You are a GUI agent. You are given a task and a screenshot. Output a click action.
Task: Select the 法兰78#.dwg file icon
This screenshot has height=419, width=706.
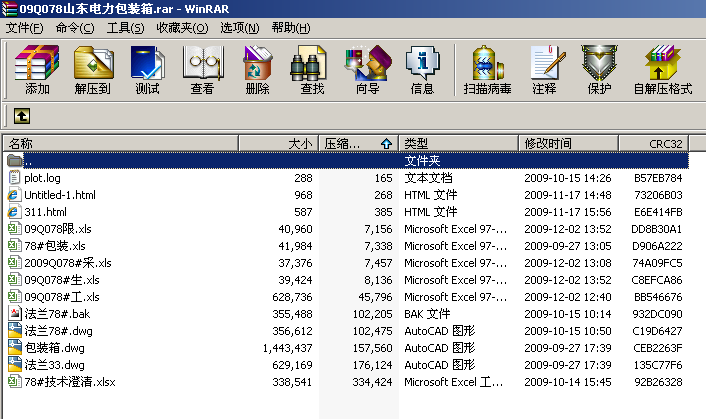point(14,331)
